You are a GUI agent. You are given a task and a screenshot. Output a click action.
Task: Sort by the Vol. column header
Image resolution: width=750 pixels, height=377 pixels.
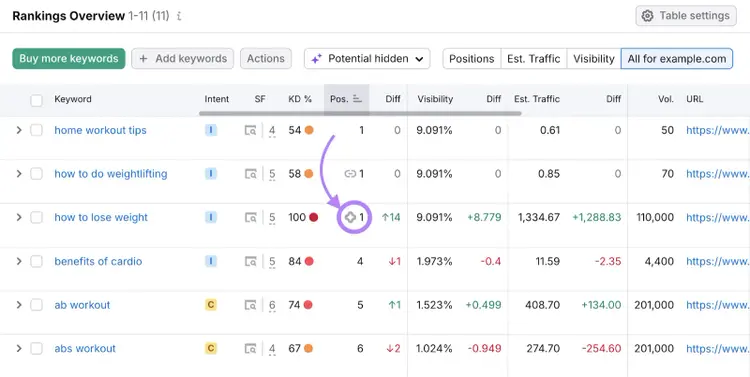(x=665, y=99)
